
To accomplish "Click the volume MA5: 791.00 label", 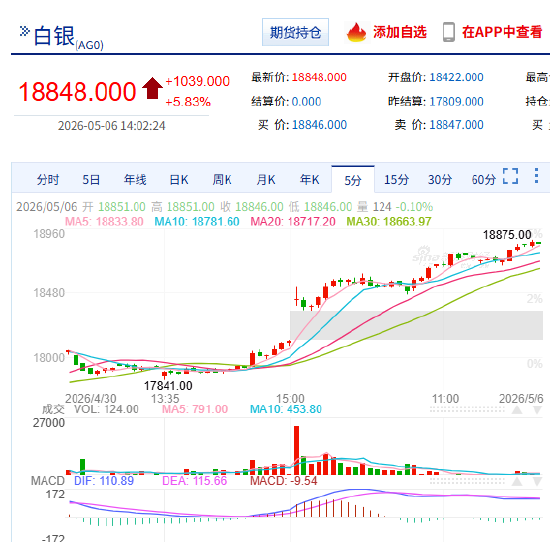I will [x=195, y=409].
